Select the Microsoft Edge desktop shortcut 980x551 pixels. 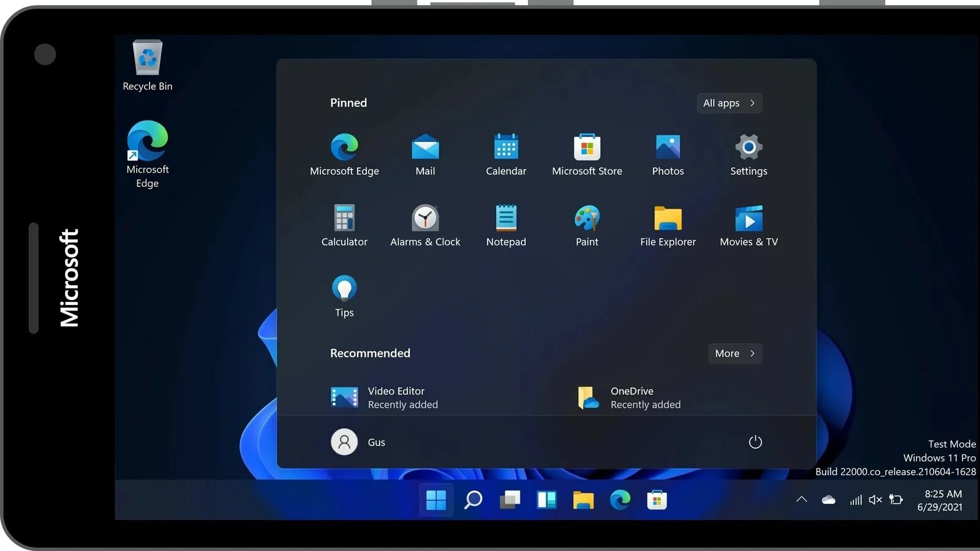148,154
